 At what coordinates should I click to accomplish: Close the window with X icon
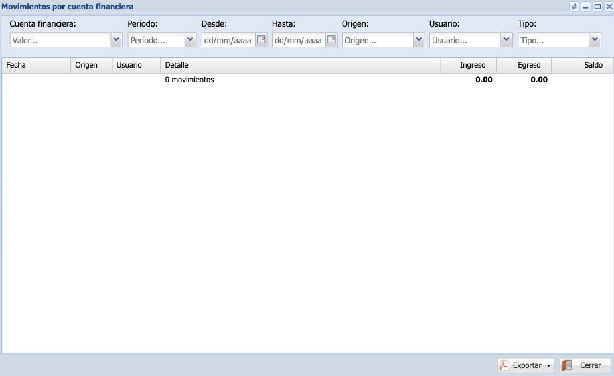[x=609, y=6]
